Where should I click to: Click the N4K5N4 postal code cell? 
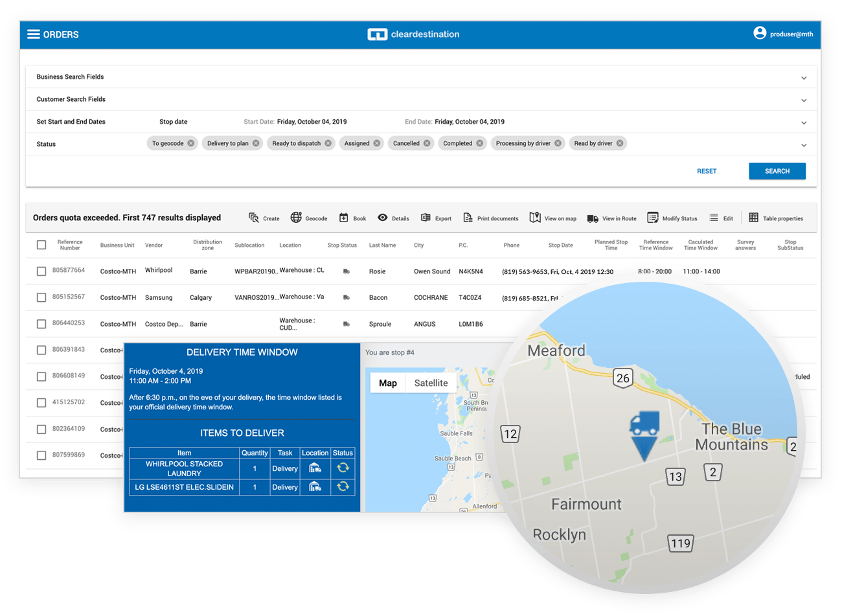pos(471,271)
